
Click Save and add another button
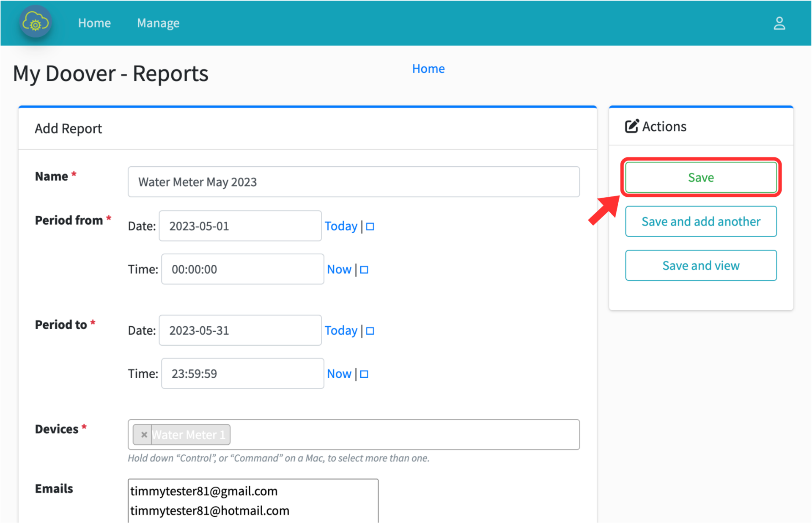pos(701,221)
